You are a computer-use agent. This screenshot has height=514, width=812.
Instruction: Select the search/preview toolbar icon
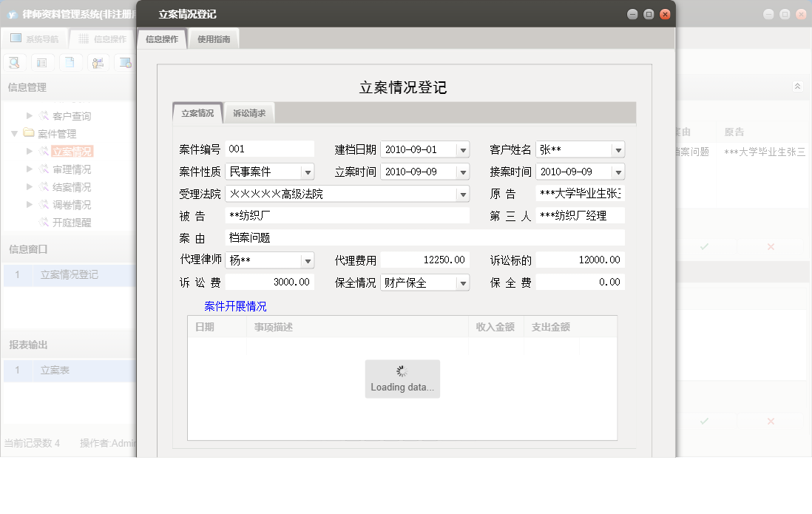(14, 62)
